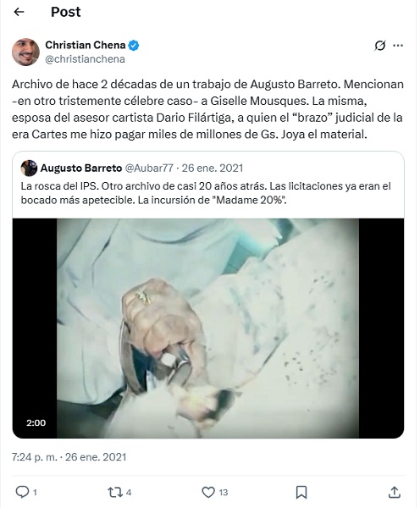Click the Christian Chena display name
The image size is (420, 508).
point(86,45)
